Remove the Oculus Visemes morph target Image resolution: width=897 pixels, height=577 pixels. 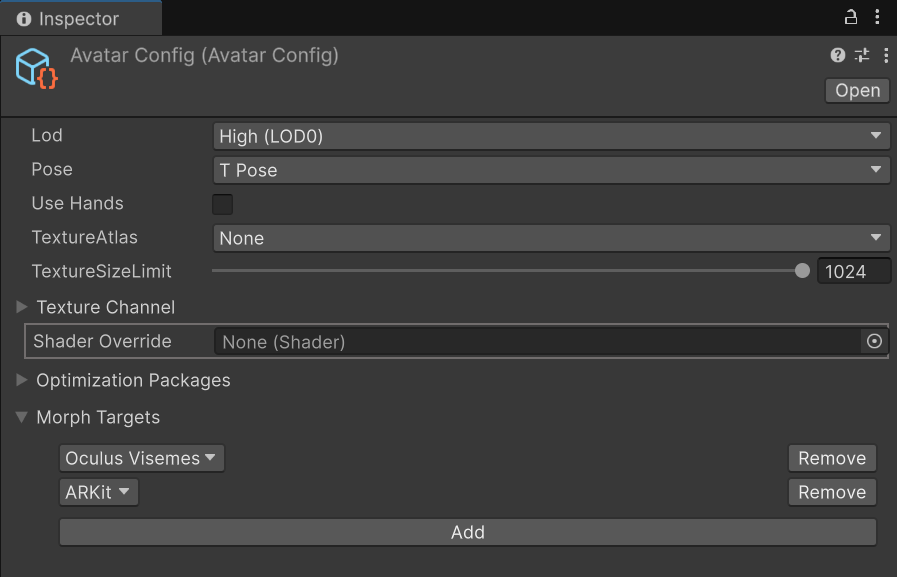click(831, 458)
